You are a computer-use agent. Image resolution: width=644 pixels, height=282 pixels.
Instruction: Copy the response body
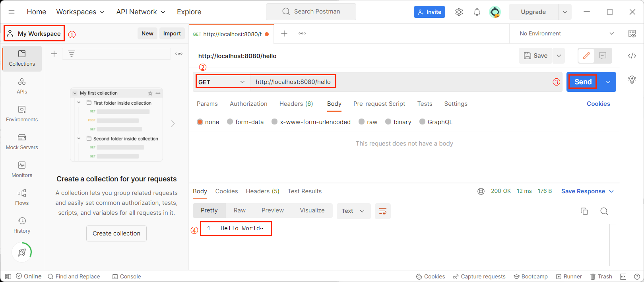[584, 211]
